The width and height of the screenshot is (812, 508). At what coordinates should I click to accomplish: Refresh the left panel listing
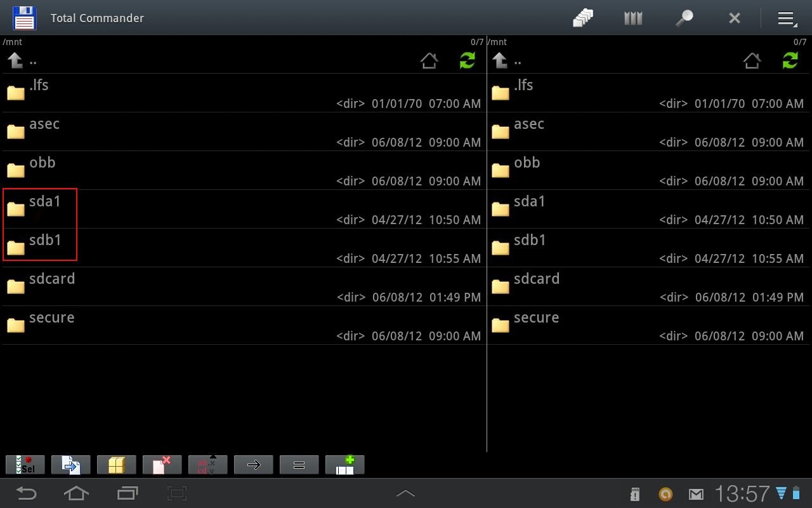point(468,61)
